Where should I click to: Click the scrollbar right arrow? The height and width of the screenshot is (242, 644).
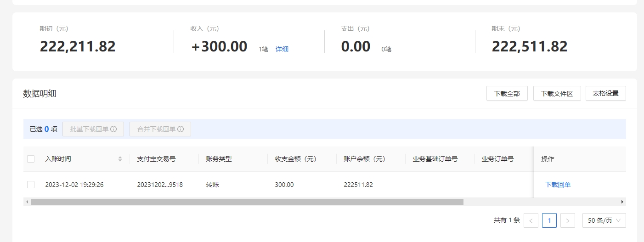coord(622,202)
